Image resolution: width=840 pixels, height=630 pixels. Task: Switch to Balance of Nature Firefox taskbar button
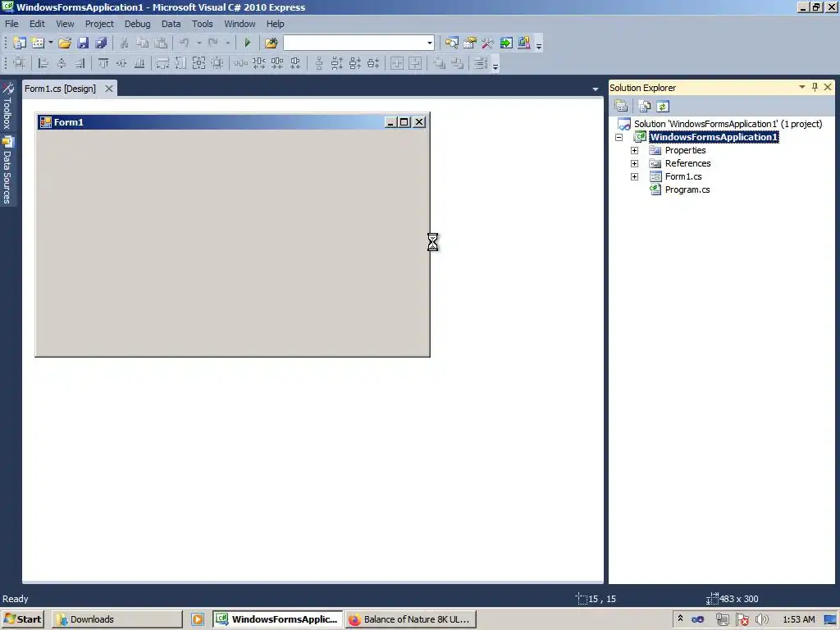click(x=411, y=619)
